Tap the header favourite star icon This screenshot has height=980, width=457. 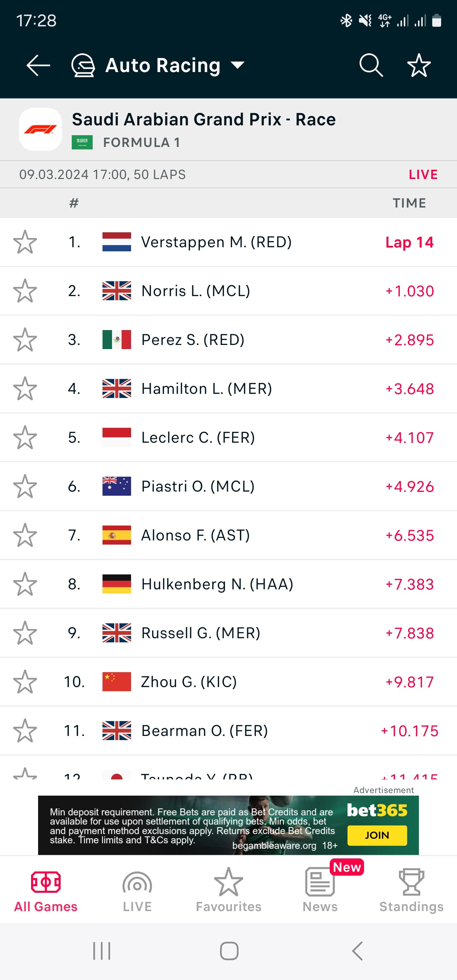tap(419, 65)
